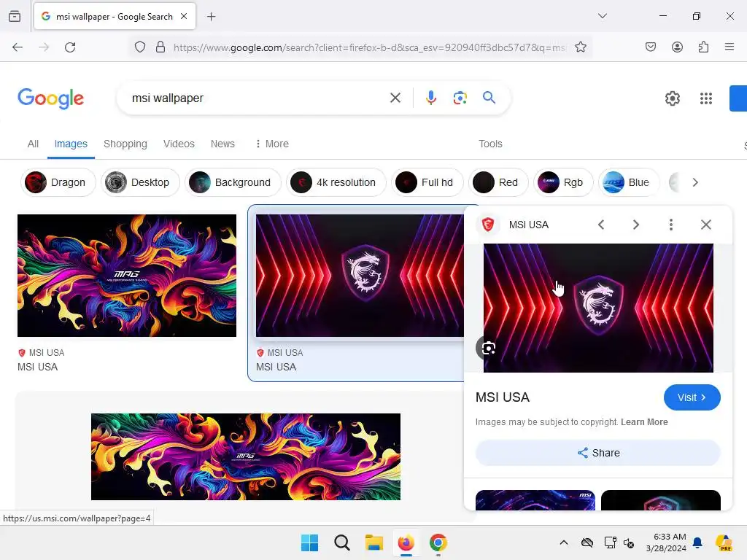Screen dimensions: 747x560
Task: Search inside image with Lens camera button
Action: pyautogui.click(x=487, y=348)
